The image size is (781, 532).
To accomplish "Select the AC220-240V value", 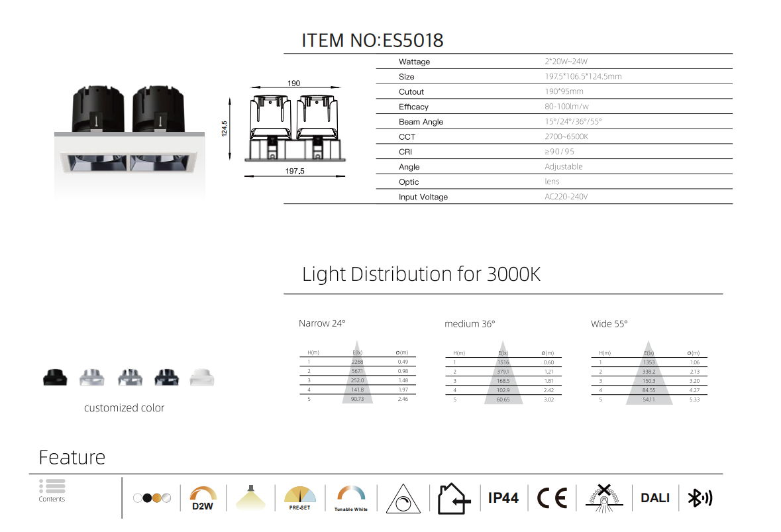I will click(x=566, y=197).
